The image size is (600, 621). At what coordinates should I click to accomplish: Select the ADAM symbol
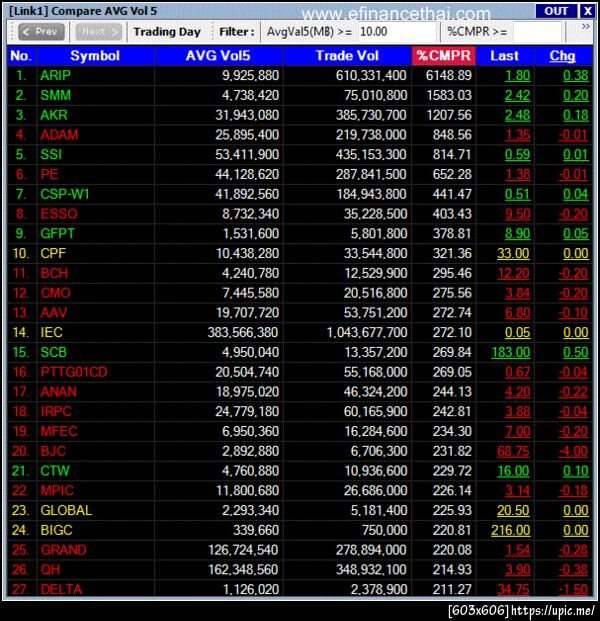click(x=59, y=135)
